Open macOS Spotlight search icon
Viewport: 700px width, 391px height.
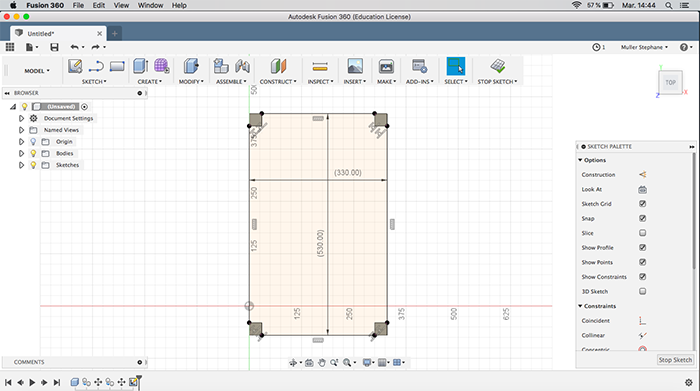(668, 5)
